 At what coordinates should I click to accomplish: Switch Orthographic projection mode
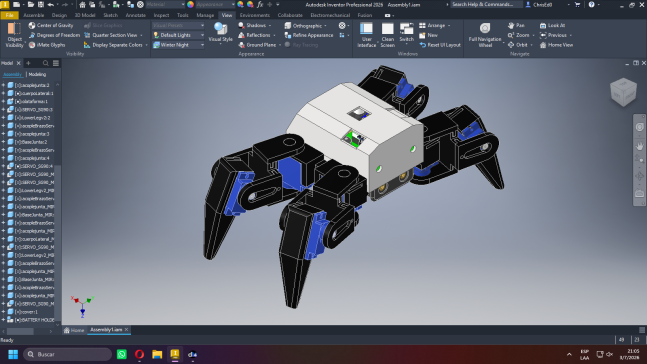(x=303, y=26)
